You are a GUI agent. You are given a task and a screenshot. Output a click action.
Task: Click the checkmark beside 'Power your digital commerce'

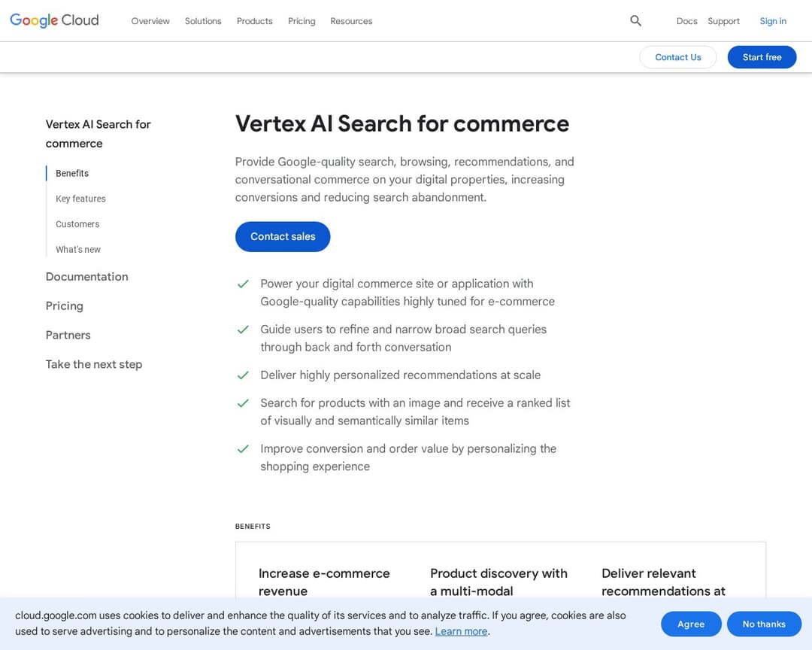(243, 284)
